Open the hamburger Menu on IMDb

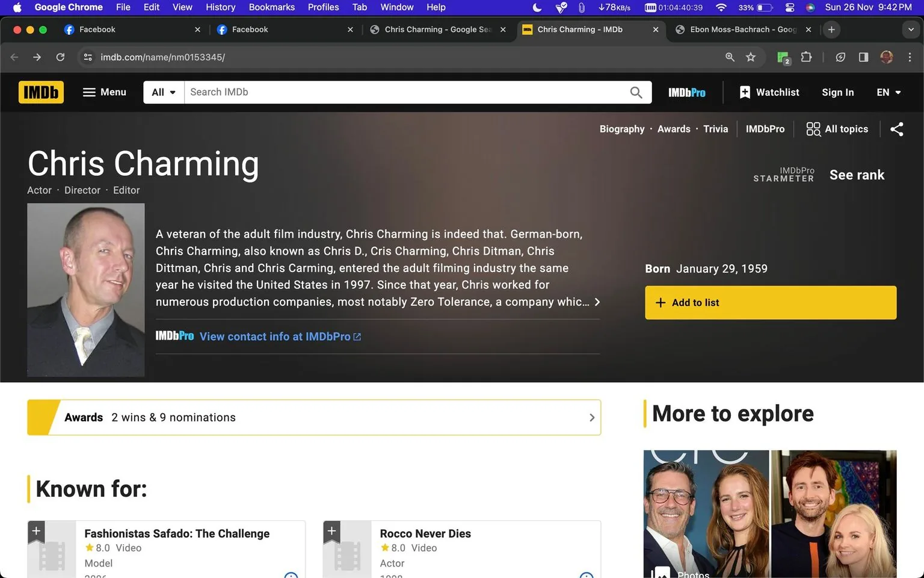tap(104, 92)
